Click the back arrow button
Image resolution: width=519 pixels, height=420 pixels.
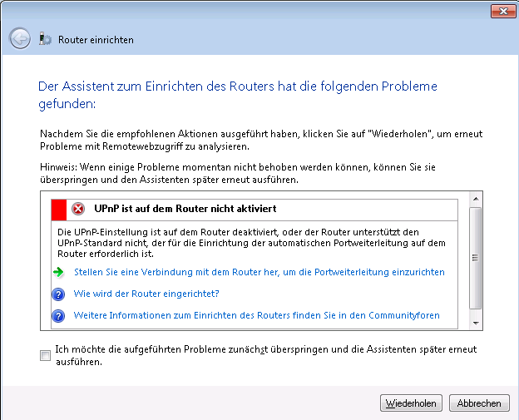(19, 38)
